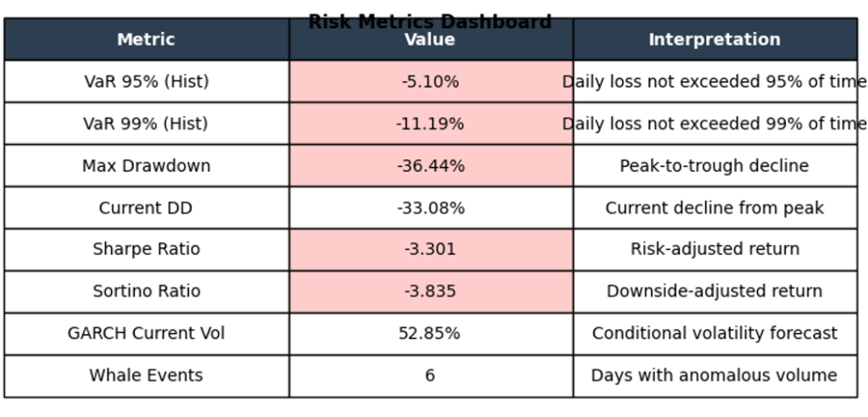868x417 pixels.
Task: Click the 52.85% volatility value
Action: click(x=430, y=334)
